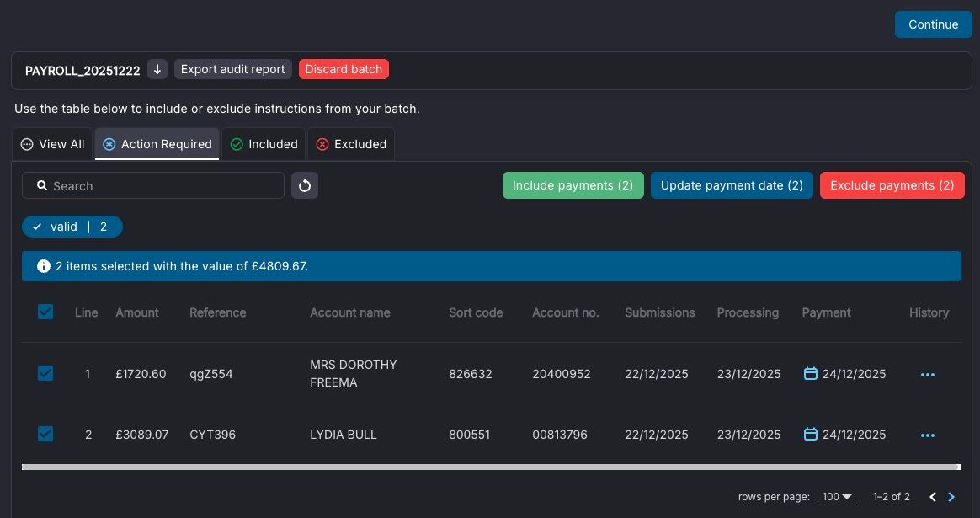Click the horizontal table scrollbar
Viewport: 980px width, 518px height.
click(491, 467)
